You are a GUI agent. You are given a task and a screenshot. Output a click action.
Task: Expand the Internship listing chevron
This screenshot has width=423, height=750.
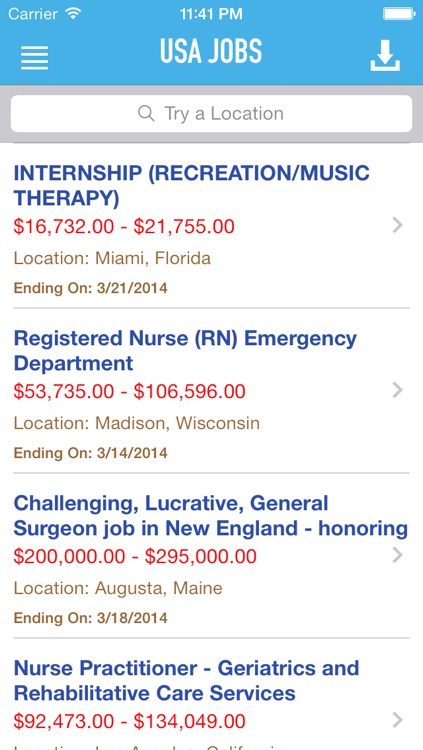coord(397,225)
